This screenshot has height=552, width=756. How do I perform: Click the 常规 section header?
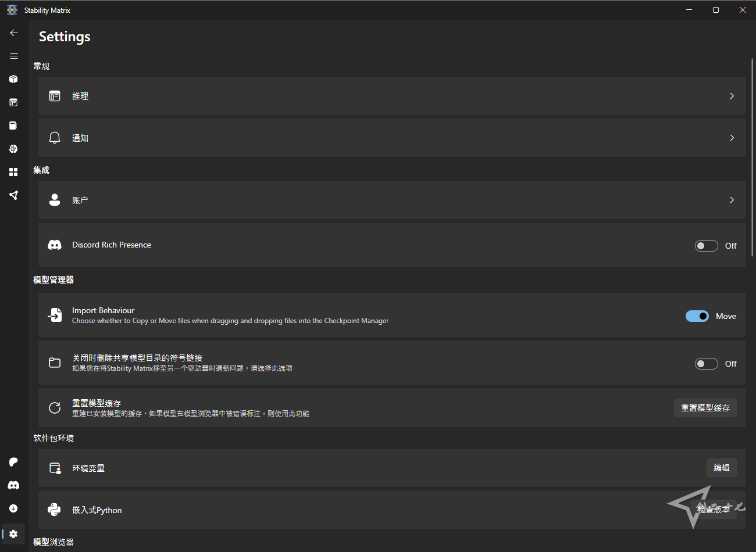tap(41, 66)
